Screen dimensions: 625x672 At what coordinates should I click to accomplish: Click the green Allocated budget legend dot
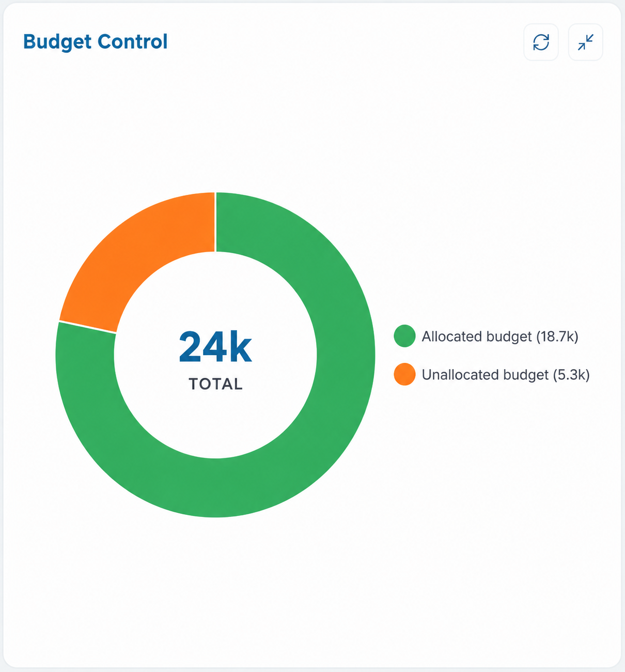tap(404, 336)
